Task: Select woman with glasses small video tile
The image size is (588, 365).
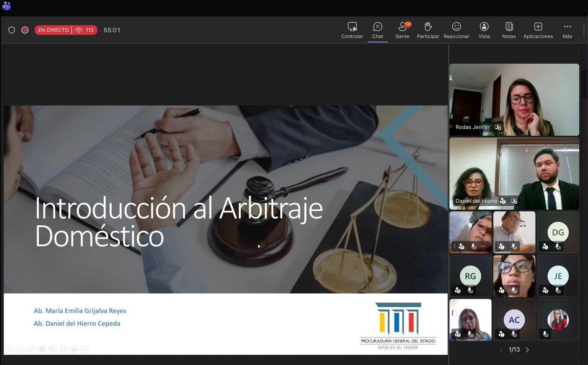Action: (x=514, y=276)
